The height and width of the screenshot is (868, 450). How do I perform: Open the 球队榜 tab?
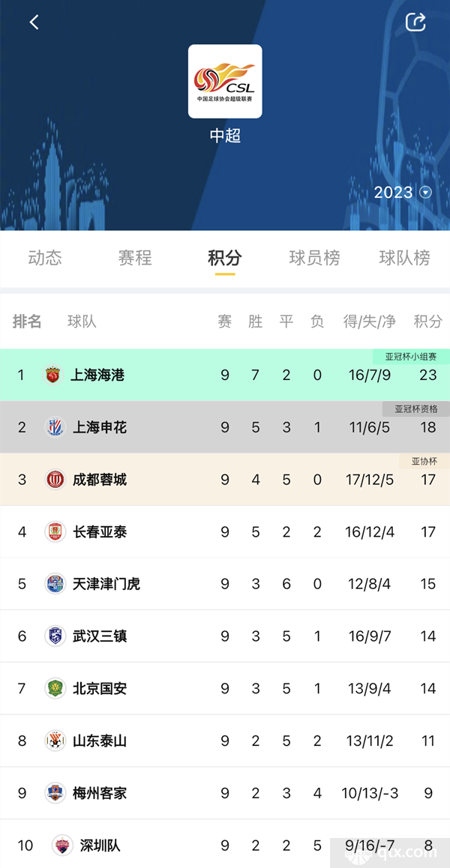[404, 258]
